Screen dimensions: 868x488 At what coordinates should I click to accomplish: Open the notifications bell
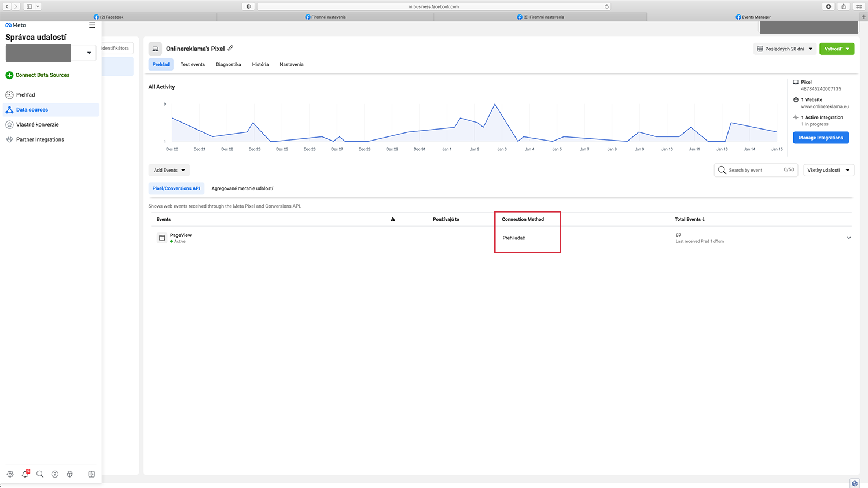pos(25,474)
